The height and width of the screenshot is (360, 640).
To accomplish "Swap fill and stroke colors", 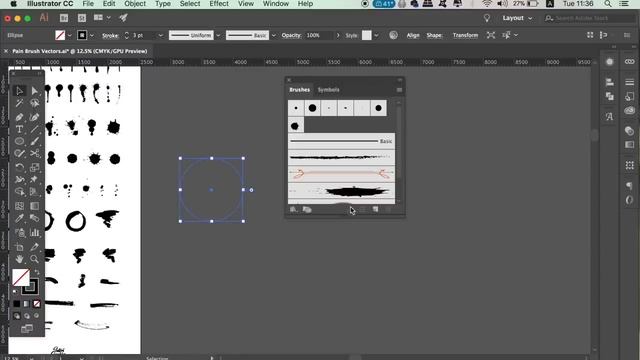I will point(37,272).
